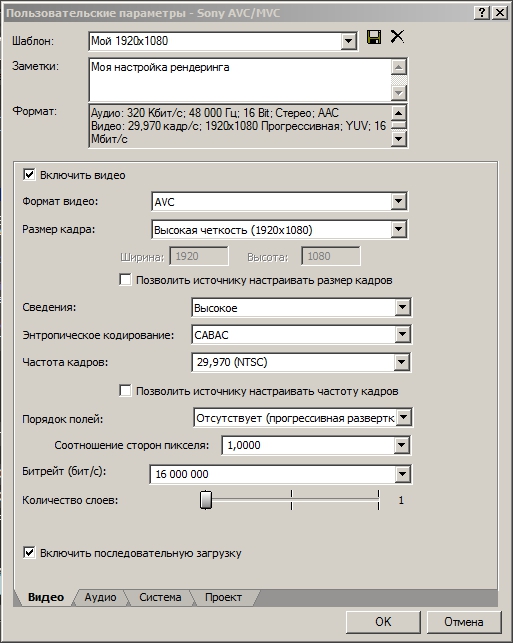Click Формат box scroll up arrow
The image size is (513, 643).
coord(399,113)
